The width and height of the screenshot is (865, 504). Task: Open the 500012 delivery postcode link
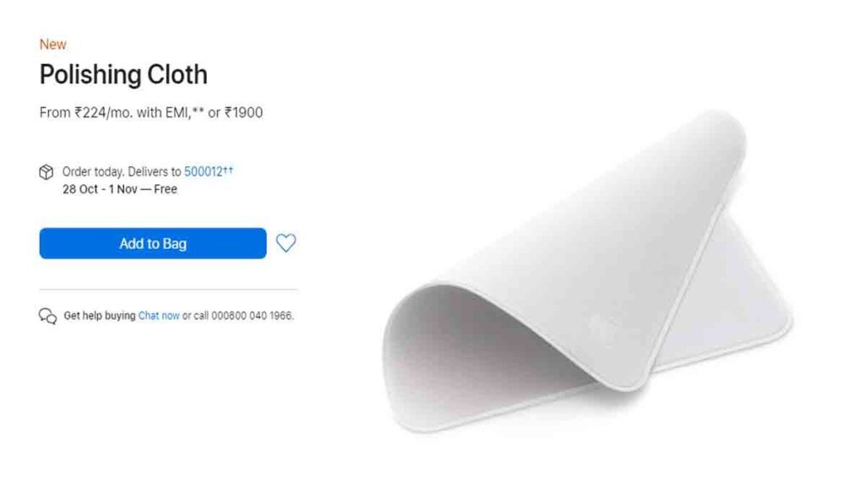tap(203, 171)
